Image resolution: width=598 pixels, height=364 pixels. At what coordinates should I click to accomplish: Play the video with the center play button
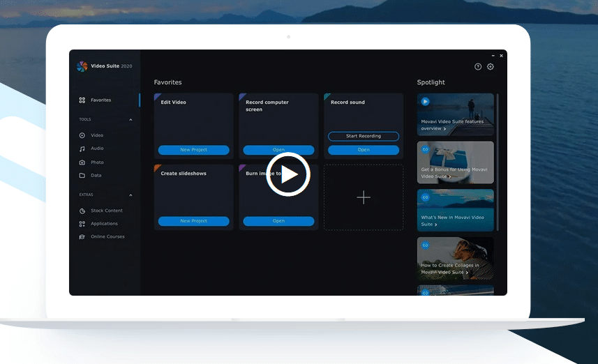click(288, 174)
